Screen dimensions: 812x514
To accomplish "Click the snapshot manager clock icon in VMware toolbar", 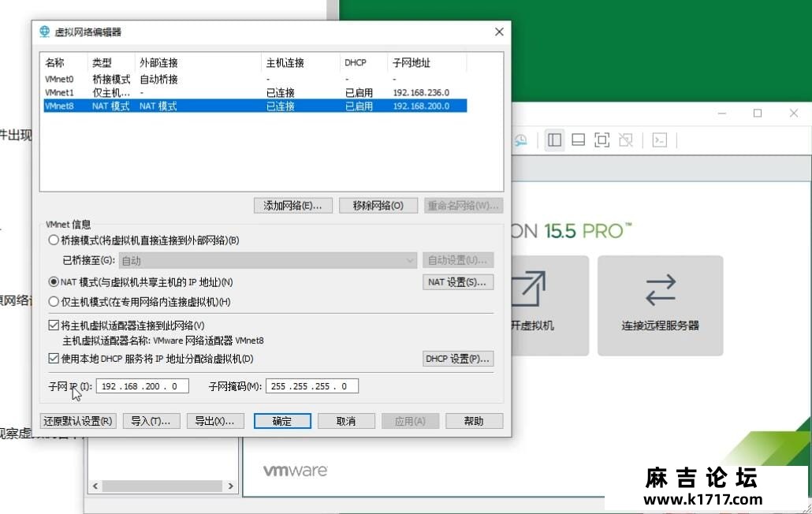I will (x=520, y=140).
